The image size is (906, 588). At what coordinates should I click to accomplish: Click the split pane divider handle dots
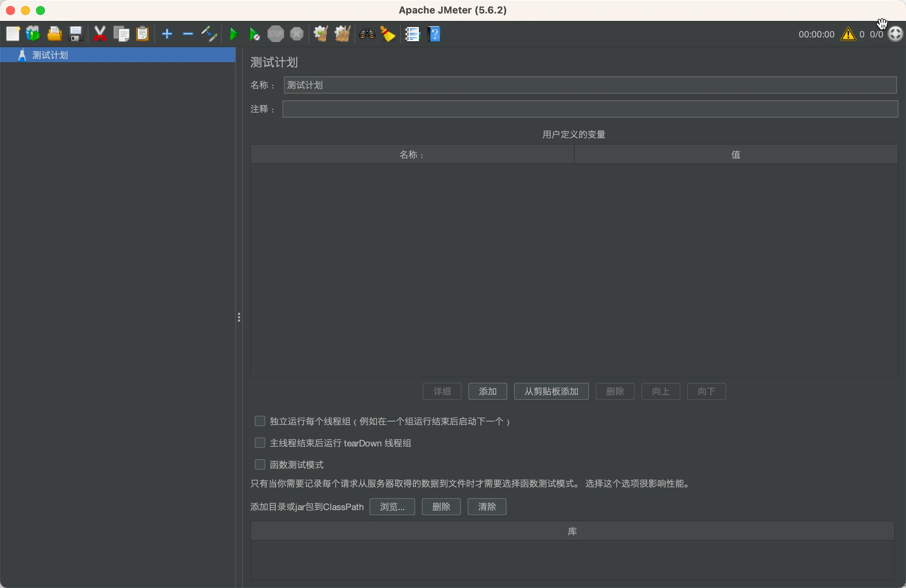pos(239,317)
